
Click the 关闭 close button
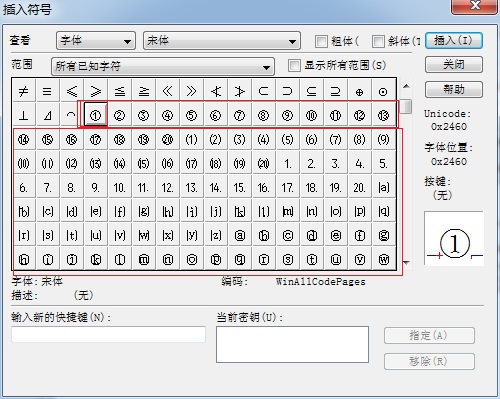454,64
